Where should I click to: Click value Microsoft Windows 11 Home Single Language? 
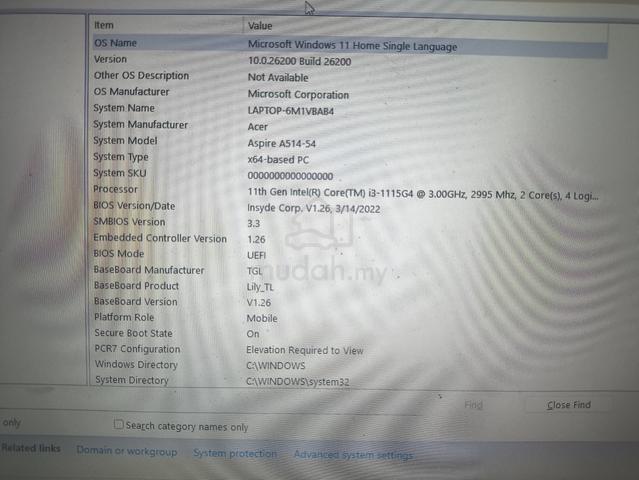[x=353, y=45]
